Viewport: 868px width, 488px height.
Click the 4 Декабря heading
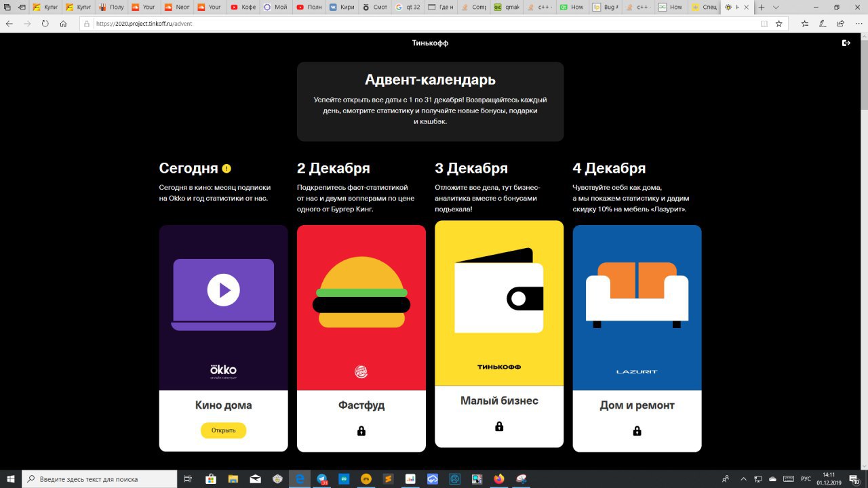(x=609, y=168)
